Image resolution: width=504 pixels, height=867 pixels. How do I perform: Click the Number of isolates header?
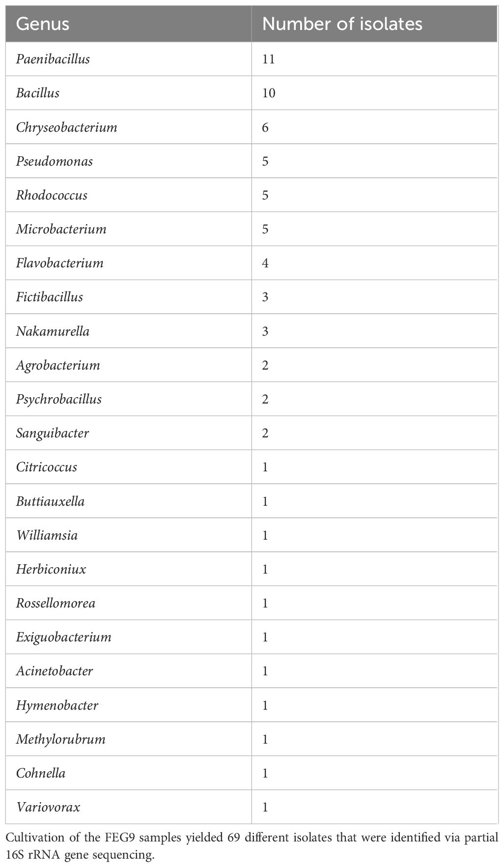coord(342,24)
